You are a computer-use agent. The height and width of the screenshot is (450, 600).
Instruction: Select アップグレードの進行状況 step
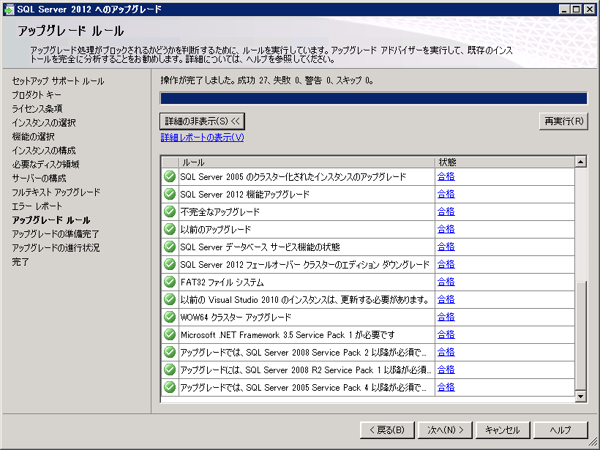[x=56, y=248]
